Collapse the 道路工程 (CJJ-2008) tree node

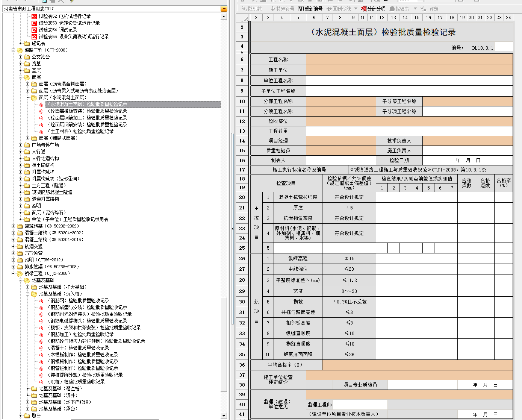click(14, 50)
